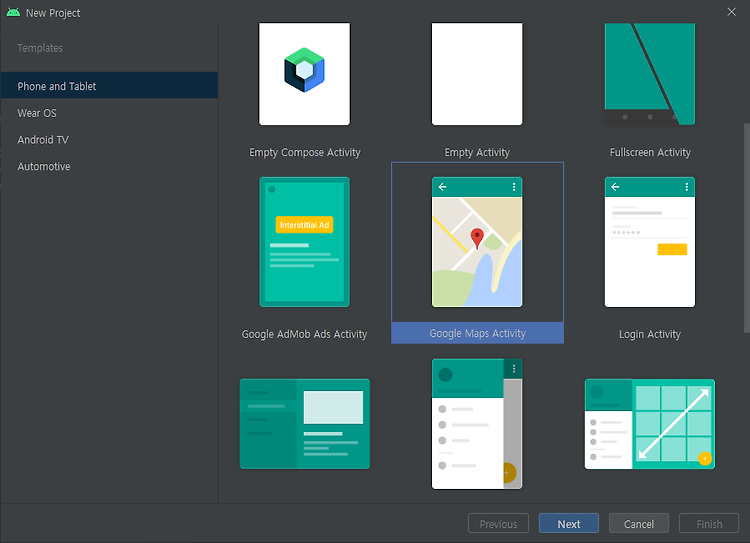Switch to Android TV templates
The height and width of the screenshot is (543, 750).
point(109,140)
